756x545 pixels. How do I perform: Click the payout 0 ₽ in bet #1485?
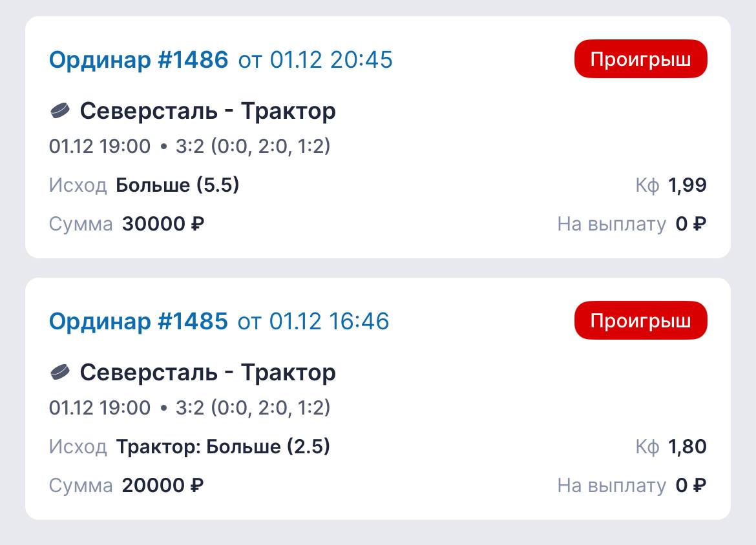point(691,486)
